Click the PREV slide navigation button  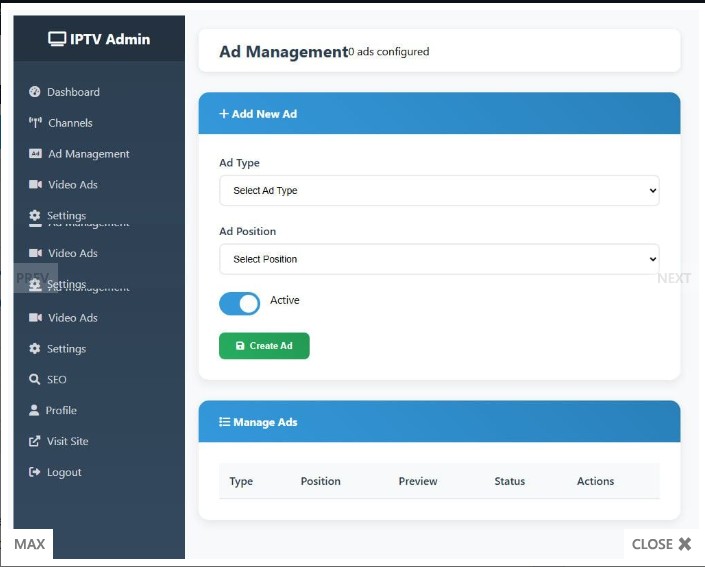(32, 278)
